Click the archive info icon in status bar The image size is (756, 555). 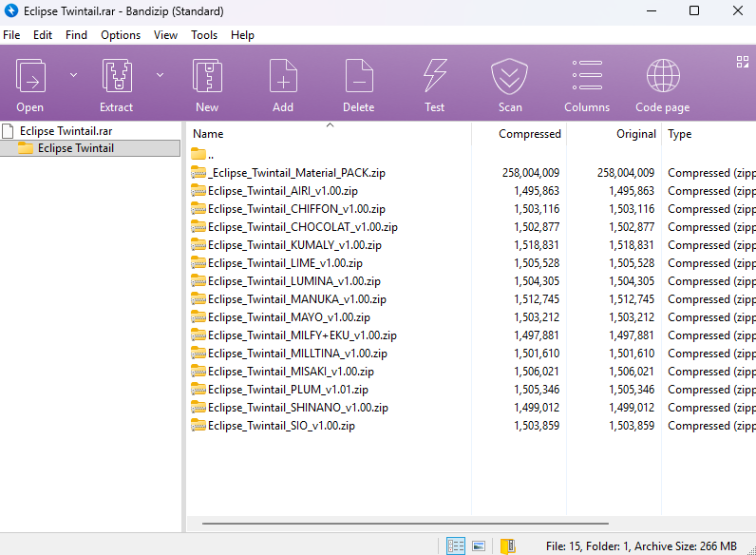[x=508, y=545]
